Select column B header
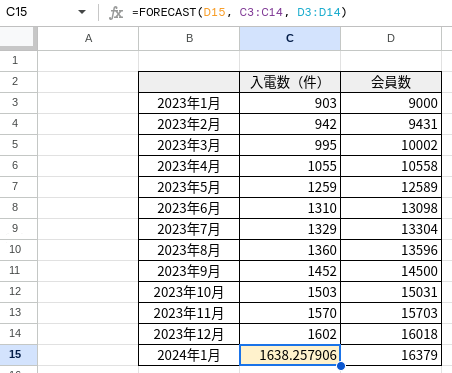The image size is (452, 373). coord(189,38)
